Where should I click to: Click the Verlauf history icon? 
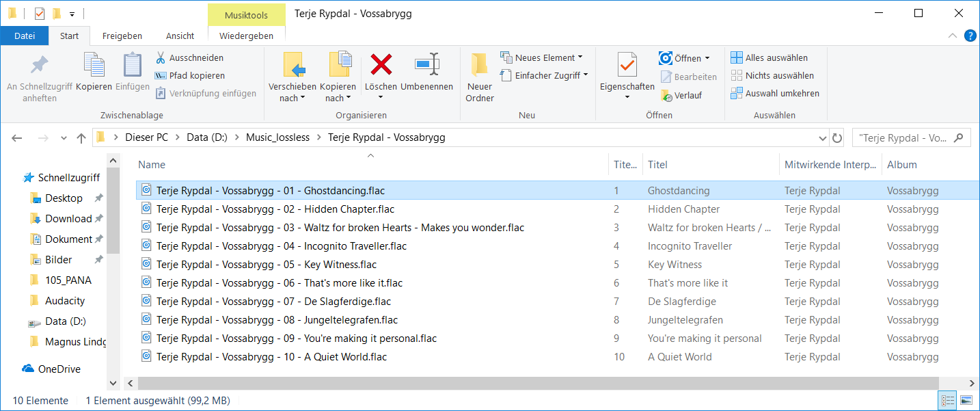click(666, 96)
